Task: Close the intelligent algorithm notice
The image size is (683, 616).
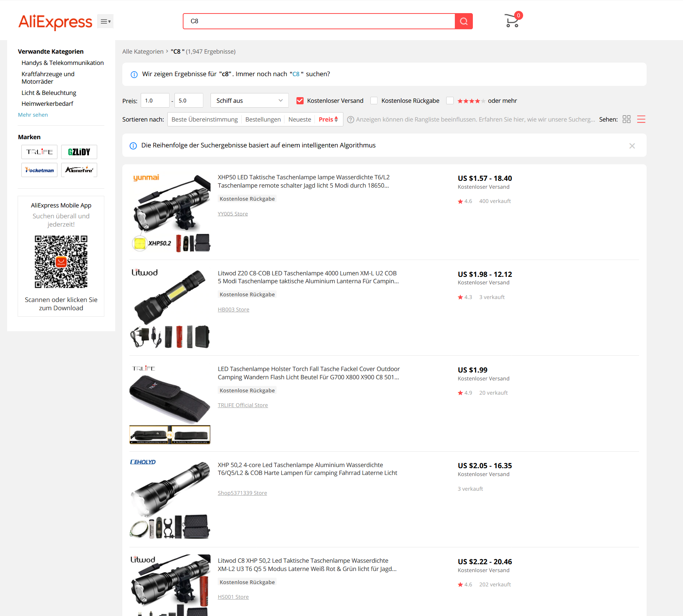Action: point(632,146)
